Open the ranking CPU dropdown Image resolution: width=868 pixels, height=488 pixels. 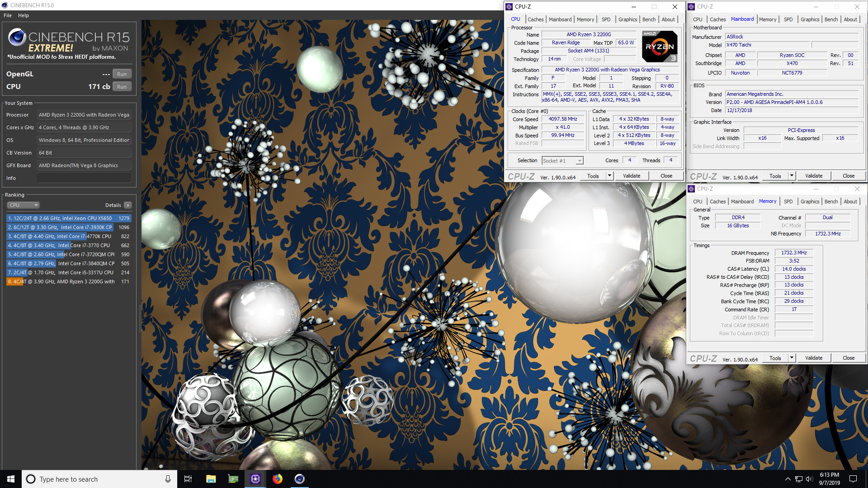coord(23,205)
